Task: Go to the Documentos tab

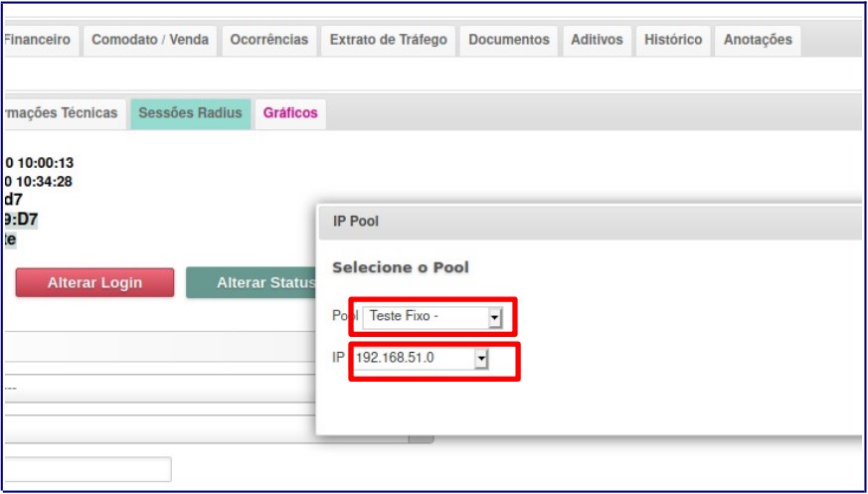Action: click(508, 40)
